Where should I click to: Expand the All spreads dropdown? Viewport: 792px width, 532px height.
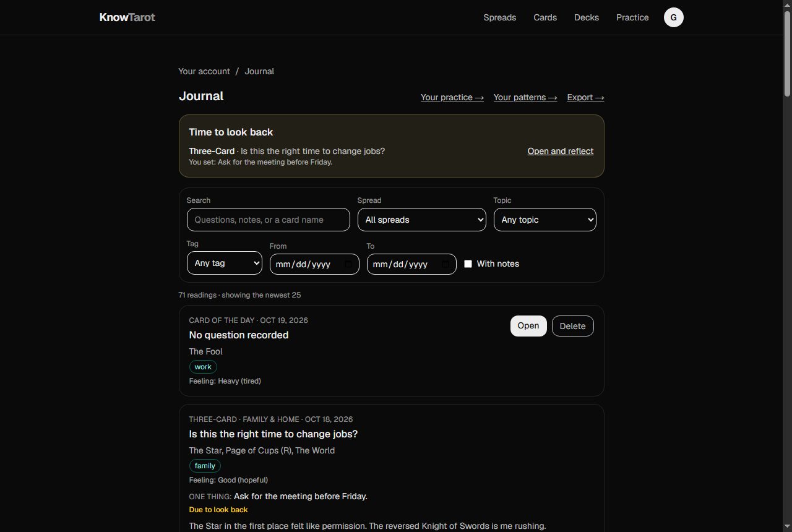point(422,220)
